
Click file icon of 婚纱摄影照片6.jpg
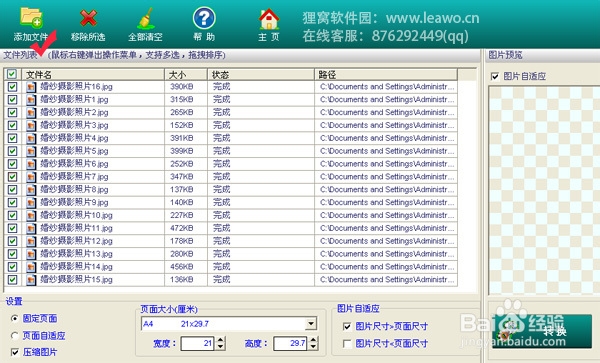pyautogui.click(x=31, y=164)
